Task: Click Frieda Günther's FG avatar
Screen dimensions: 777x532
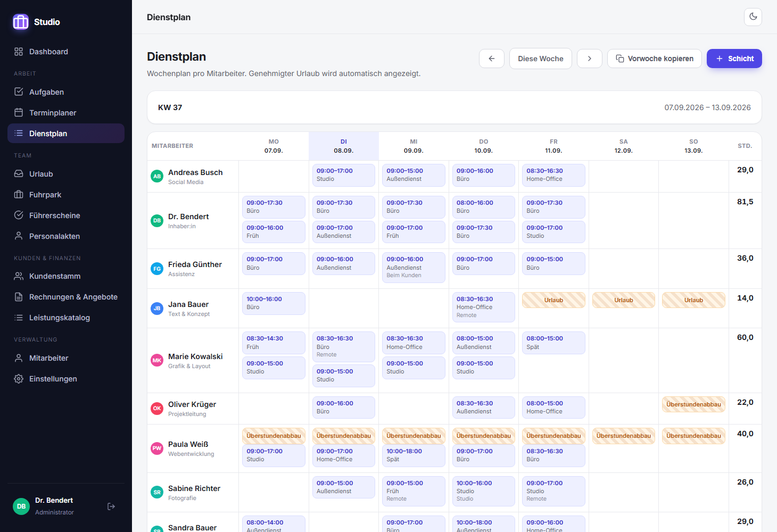Action: pyautogui.click(x=157, y=269)
